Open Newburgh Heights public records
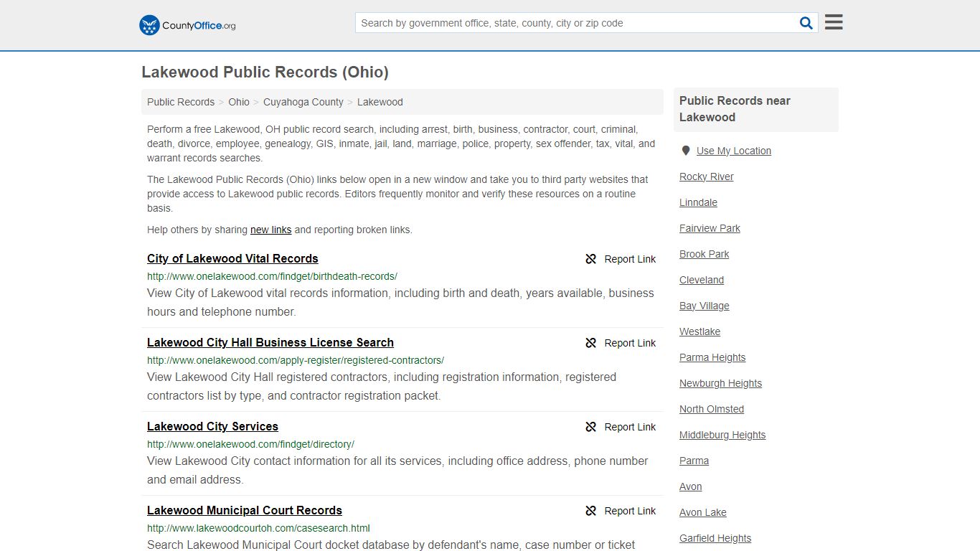Screen dimensions: 980x551 click(720, 383)
